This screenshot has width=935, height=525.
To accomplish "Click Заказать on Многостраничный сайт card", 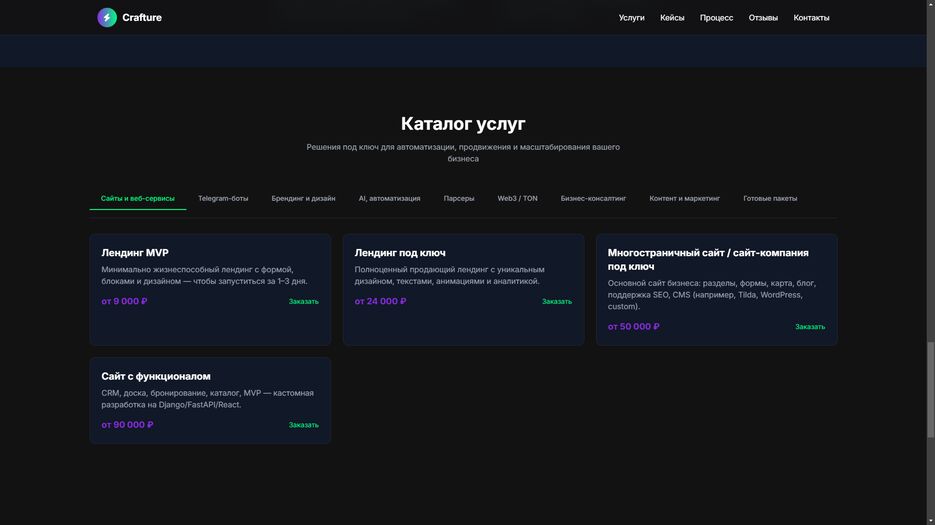I will (x=810, y=326).
